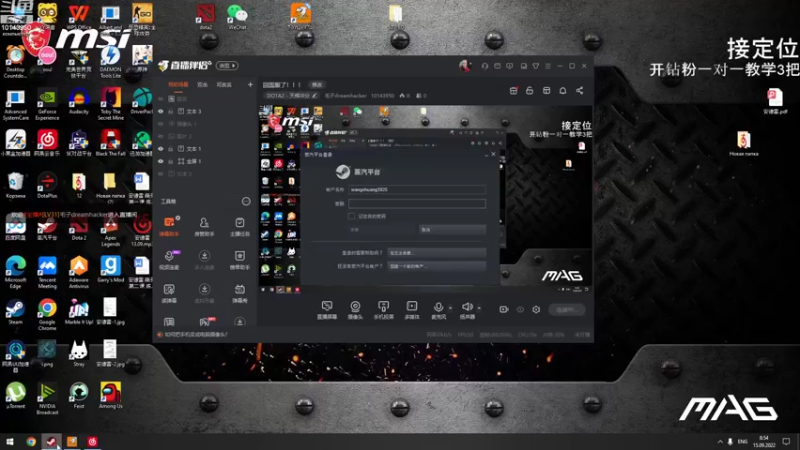The height and width of the screenshot is (450, 800).
Task: Open phone-as-camera help link at bottom
Action: coord(195,335)
